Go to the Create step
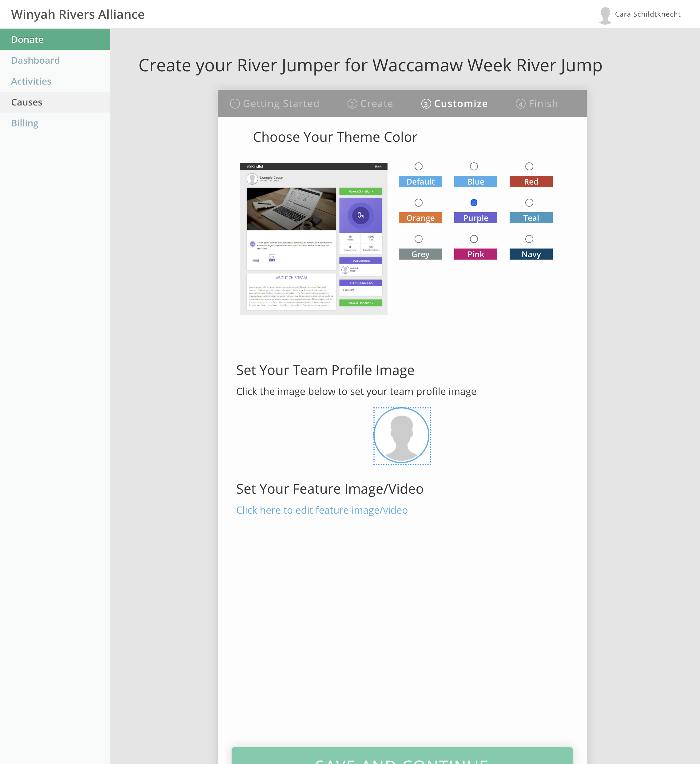Screen dimensions: 700x764 370,103
